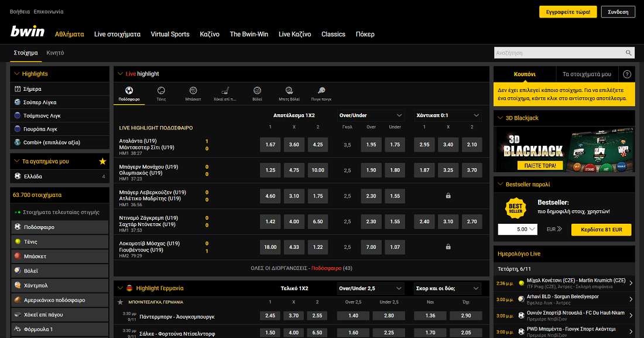Open Αμερικάνικο ποδόσφαιρο sport in sidebar
The height and width of the screenshot is (338, 644).
click(x=60, y=300)
